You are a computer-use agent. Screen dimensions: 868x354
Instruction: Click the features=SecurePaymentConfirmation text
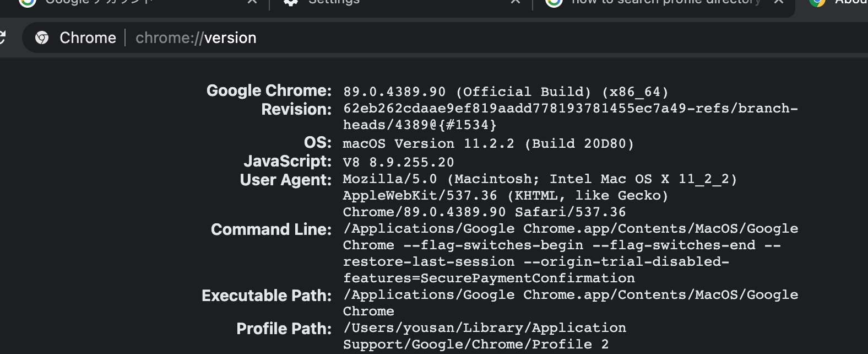[489, 278]
